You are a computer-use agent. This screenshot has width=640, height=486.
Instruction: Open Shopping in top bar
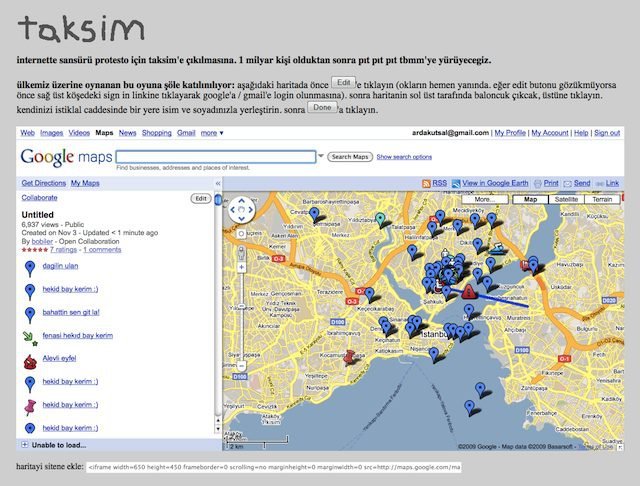pyautogui.click(x=157, y=133)
